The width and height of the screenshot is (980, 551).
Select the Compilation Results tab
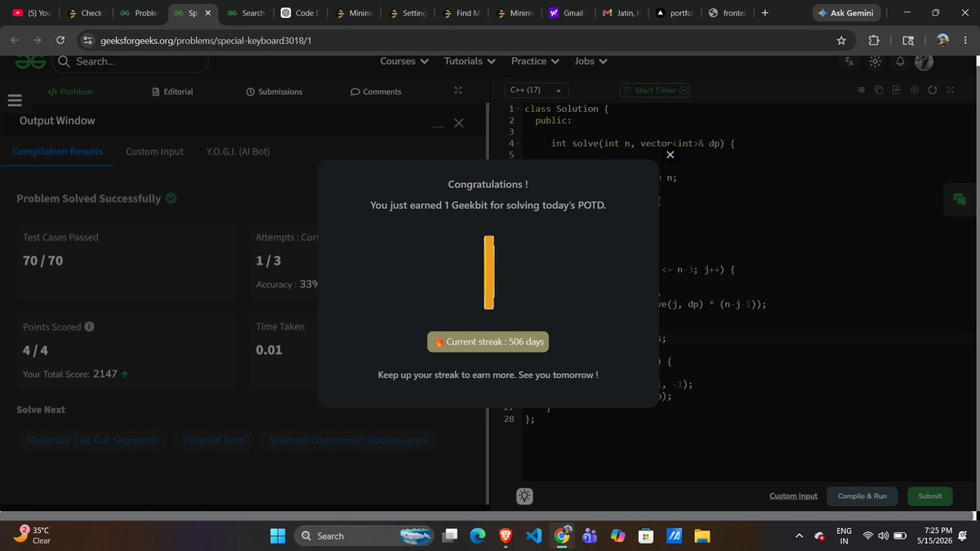(x=57, y=152)
